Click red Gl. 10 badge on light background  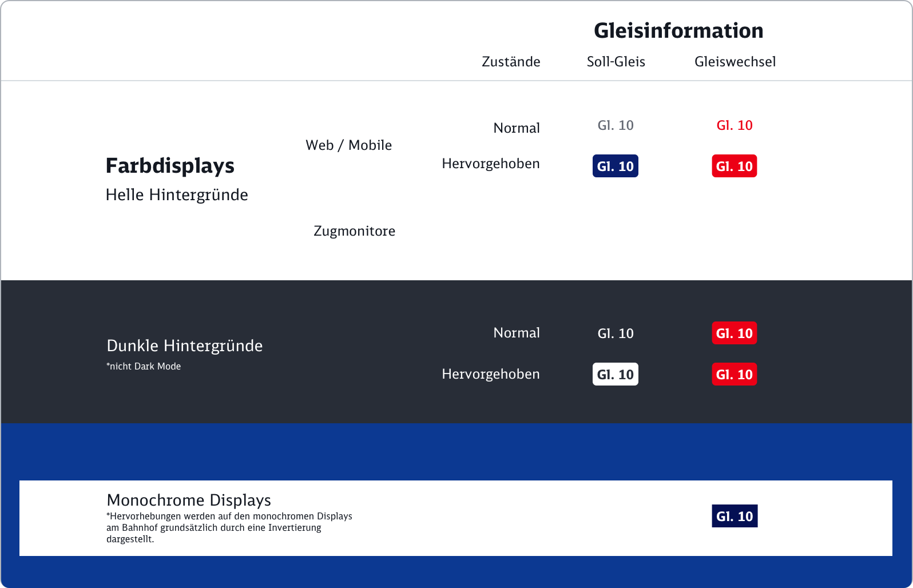click(735, 166)
